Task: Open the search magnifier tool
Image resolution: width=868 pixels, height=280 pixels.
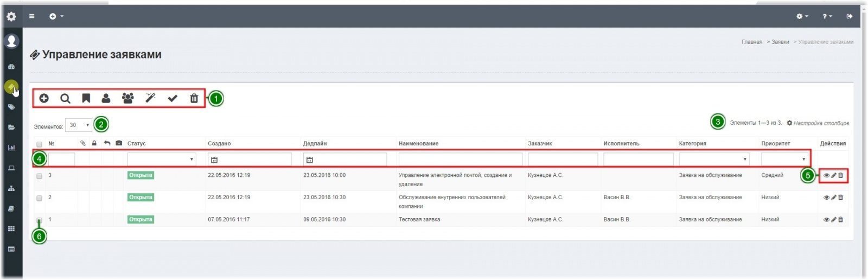Action: pyautogui.click(x=65, y=98)
